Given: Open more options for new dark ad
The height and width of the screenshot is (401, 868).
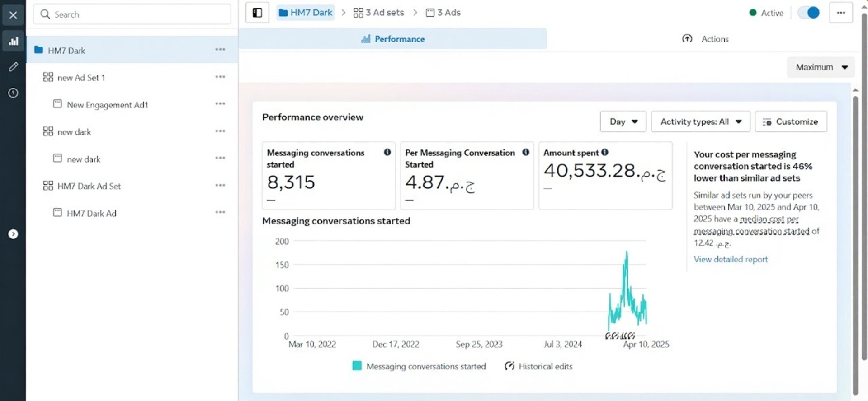Looking at the screenshot, I should point(220,158).
